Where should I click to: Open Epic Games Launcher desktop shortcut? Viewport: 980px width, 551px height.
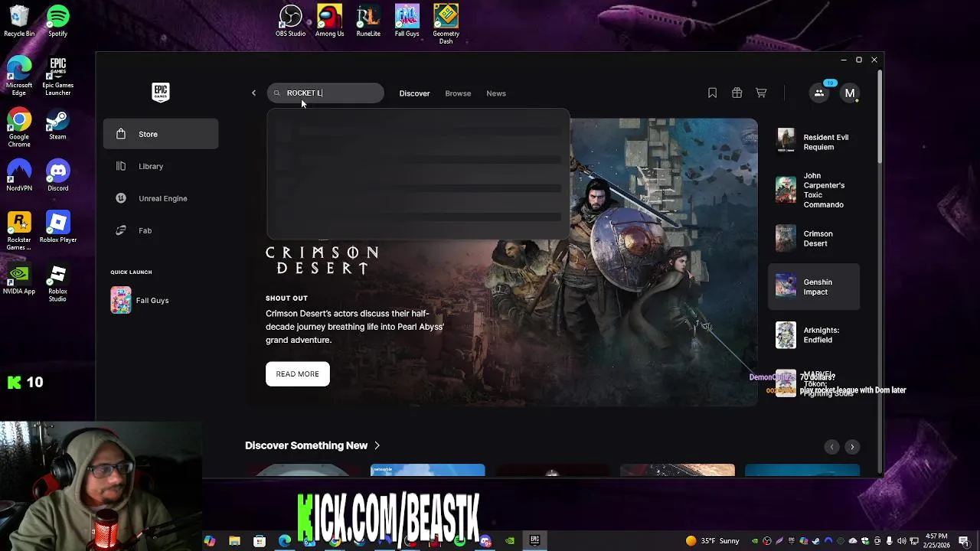[57, 77]
